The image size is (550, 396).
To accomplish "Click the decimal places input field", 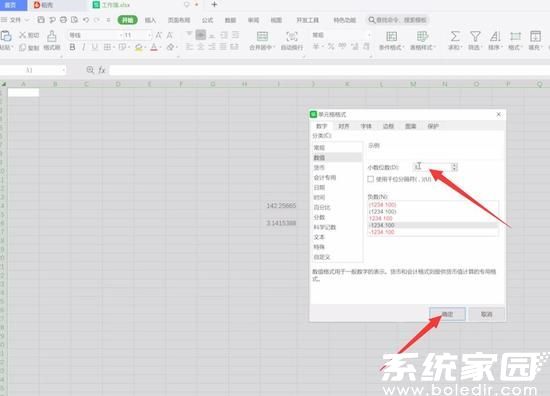I will point(432,167).
